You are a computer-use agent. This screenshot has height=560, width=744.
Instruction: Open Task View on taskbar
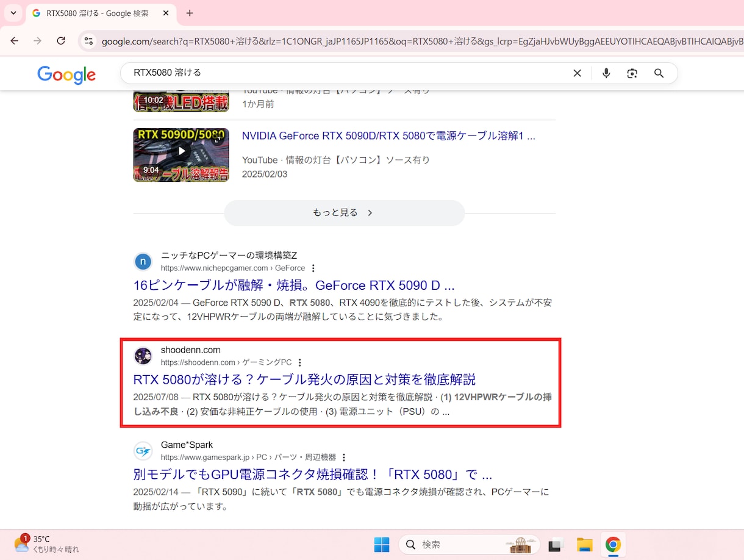[556, 545]
